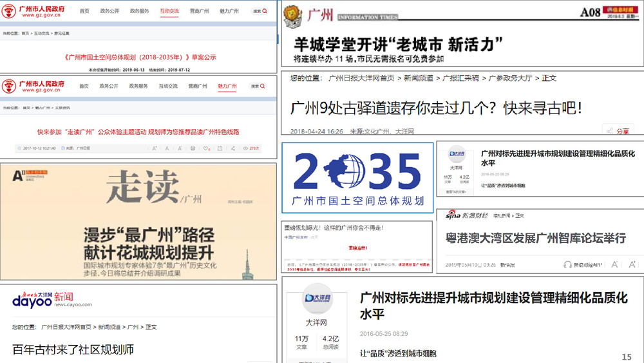Like the article with the heart icon
This screenshot has height=363, width=644.
[205, 148]
